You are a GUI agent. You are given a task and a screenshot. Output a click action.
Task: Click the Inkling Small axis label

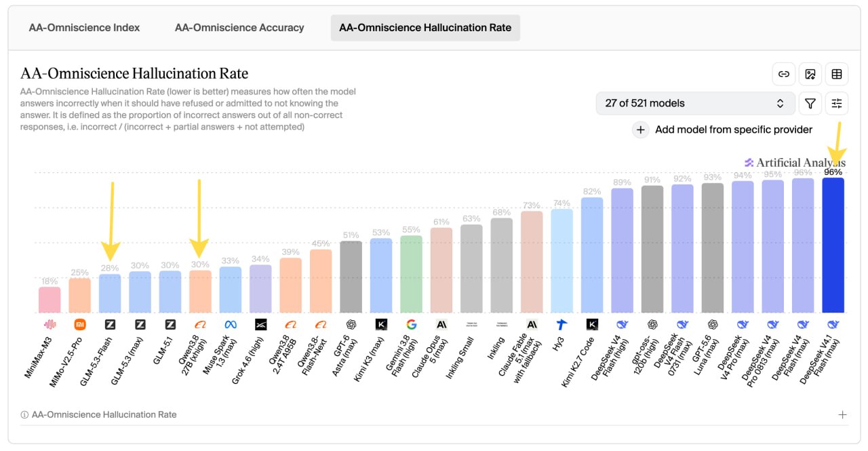click(460, 357)
